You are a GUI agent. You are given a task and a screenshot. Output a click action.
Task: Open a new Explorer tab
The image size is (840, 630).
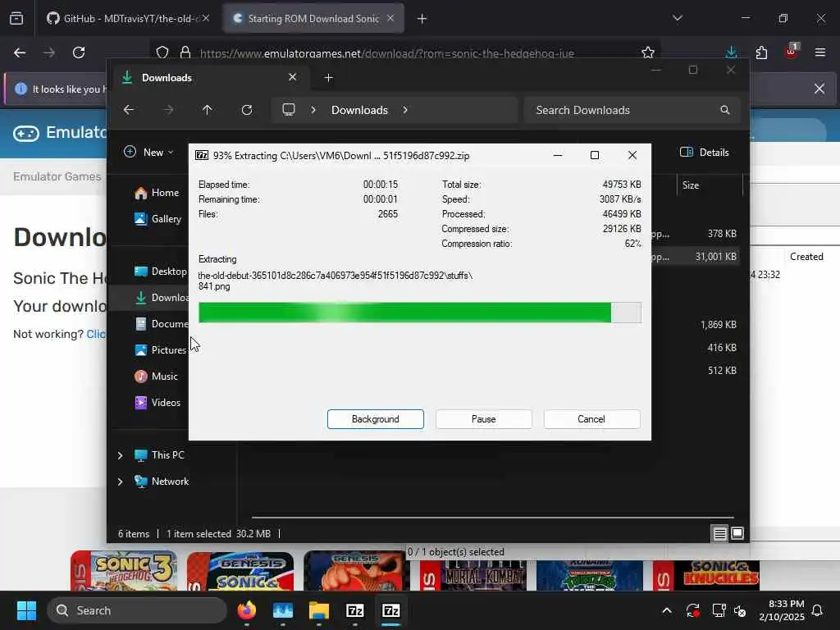point(328,78)
